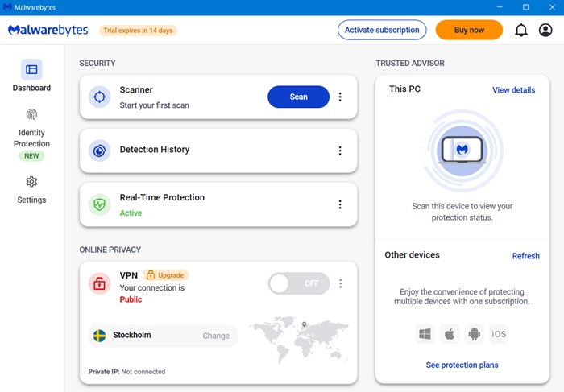Click the world map in VPN card
Viewport: 564px width, 392px height.
299,339
